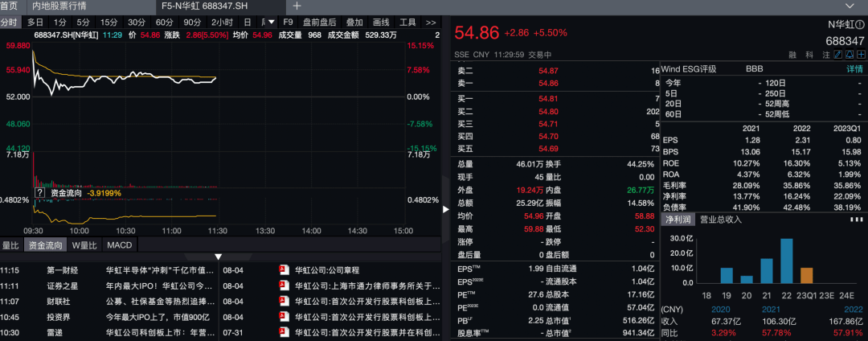Viewport: 868px width, 341px height.
Task: Click the 科 STAR market tag
Action: [809, 55]
